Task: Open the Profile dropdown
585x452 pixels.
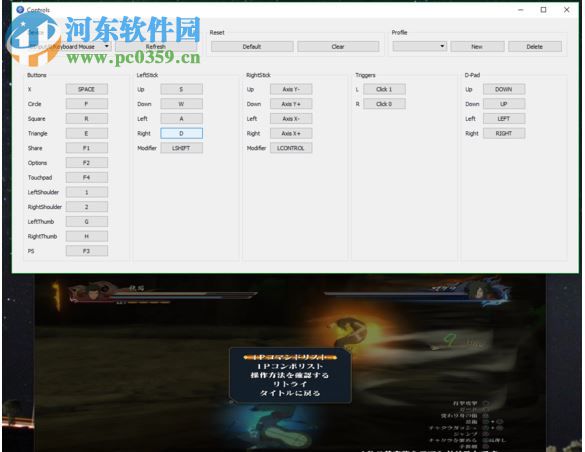Action: point(420,47)
